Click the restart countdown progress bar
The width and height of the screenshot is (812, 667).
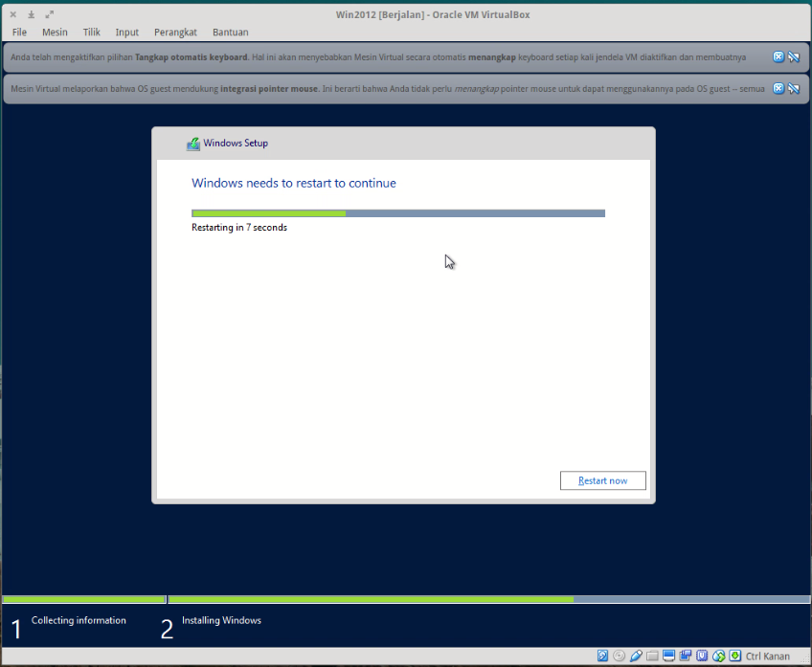point(397,212)
